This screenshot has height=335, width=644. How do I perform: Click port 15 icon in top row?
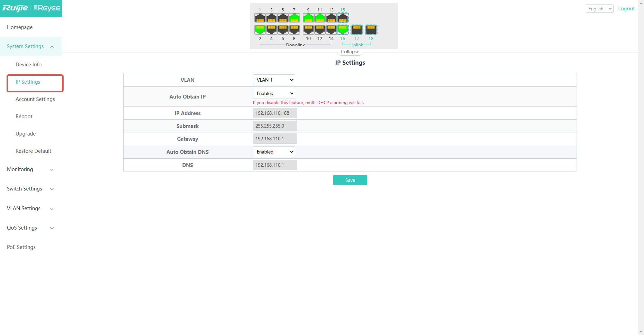343,18
